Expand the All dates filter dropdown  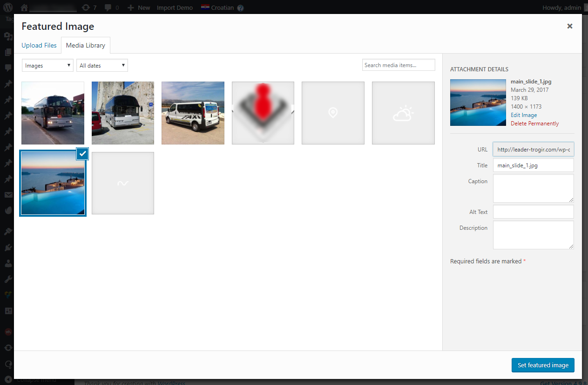(x=102, y=66)
